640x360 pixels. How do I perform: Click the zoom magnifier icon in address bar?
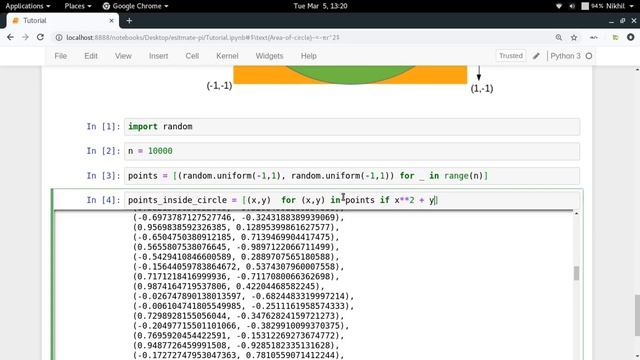[x=558, y=38]
